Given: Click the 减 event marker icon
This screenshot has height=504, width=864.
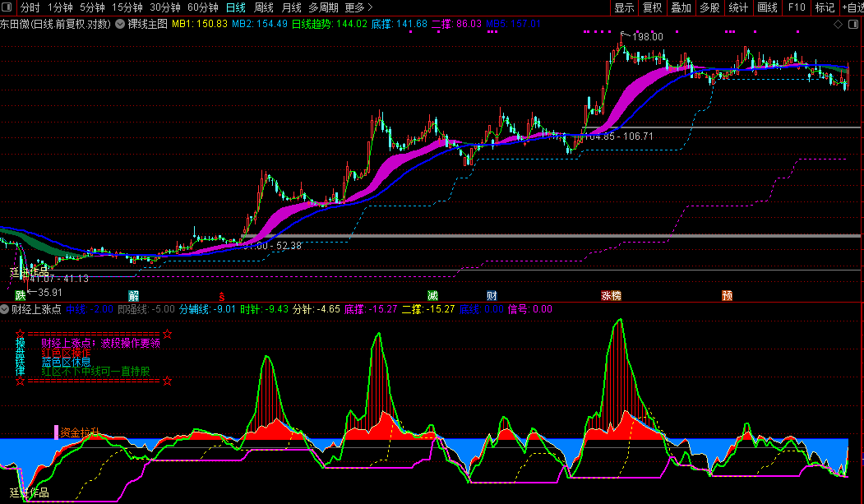Looking at the screenshot, I should click(x=432, y=295).
